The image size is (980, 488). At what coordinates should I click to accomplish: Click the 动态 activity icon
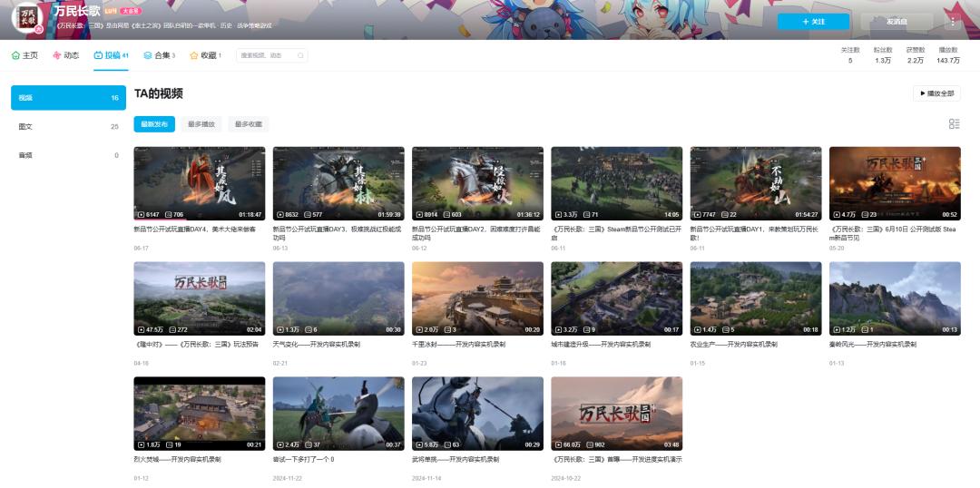[57, 55]
